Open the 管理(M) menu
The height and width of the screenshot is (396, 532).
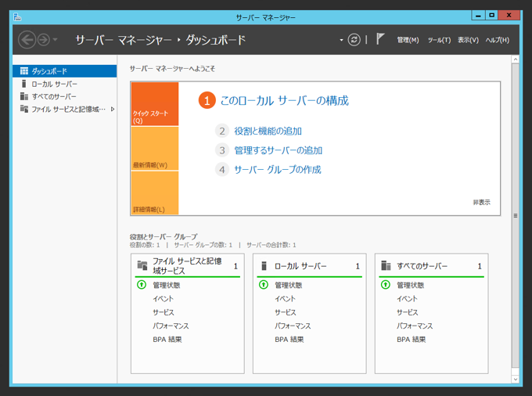click(x=408, y=40)
